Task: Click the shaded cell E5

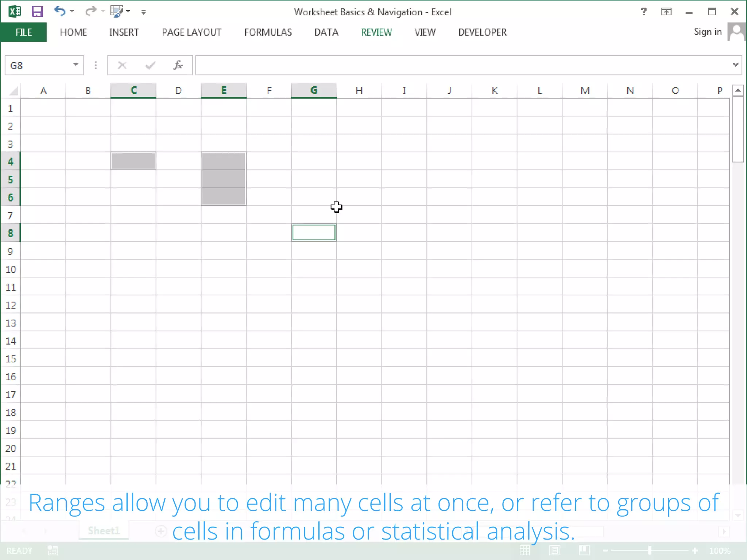Action: (224, 179)
